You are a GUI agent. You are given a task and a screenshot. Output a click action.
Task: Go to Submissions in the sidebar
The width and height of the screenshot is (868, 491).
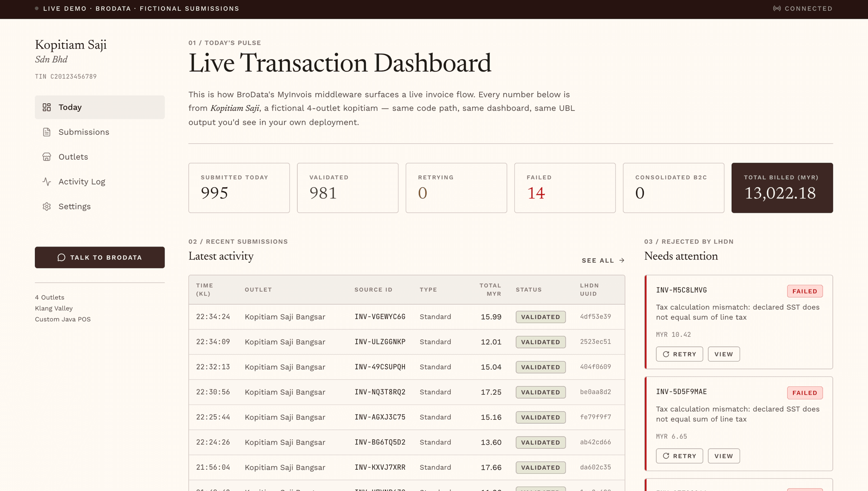tap(100, 132)
